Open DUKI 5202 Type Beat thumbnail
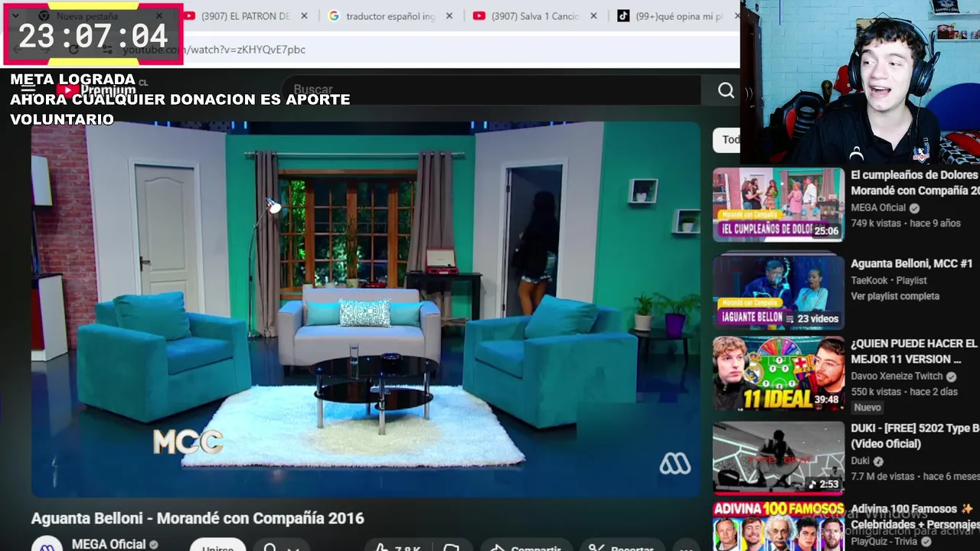 point(778,458)
